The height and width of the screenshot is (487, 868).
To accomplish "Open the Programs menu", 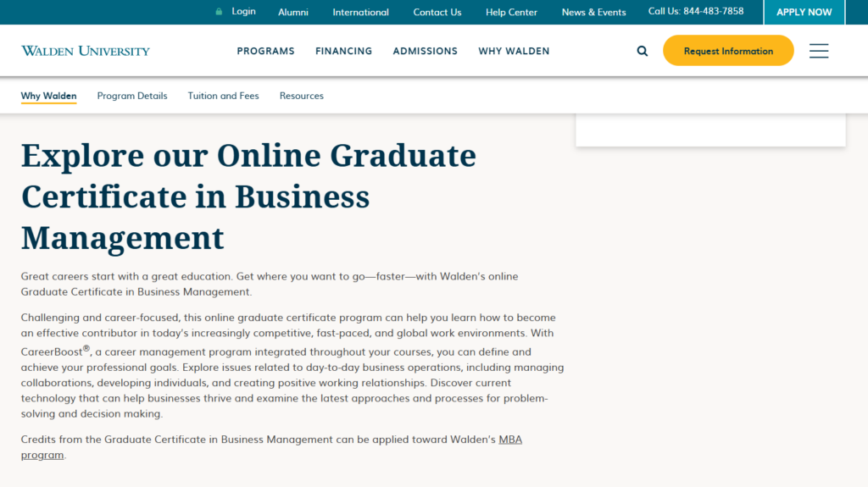I will point(265,51).
